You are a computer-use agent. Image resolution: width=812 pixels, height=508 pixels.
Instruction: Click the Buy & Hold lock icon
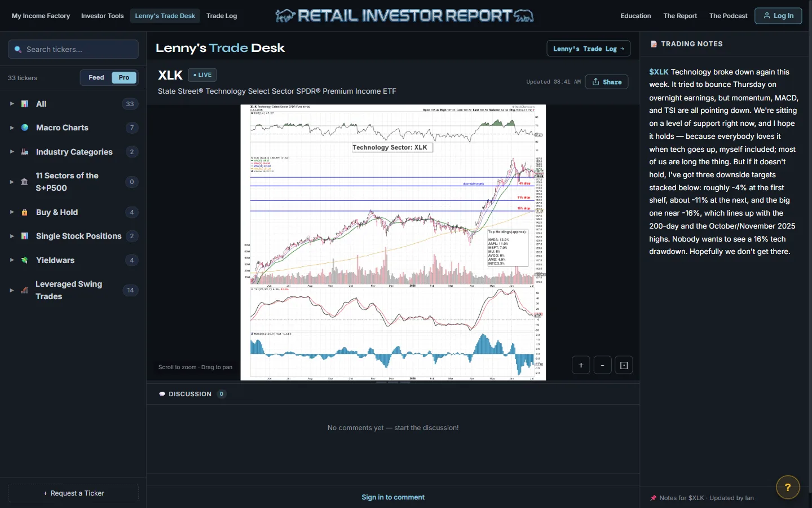pyautogui.click(x=25, y=212)
